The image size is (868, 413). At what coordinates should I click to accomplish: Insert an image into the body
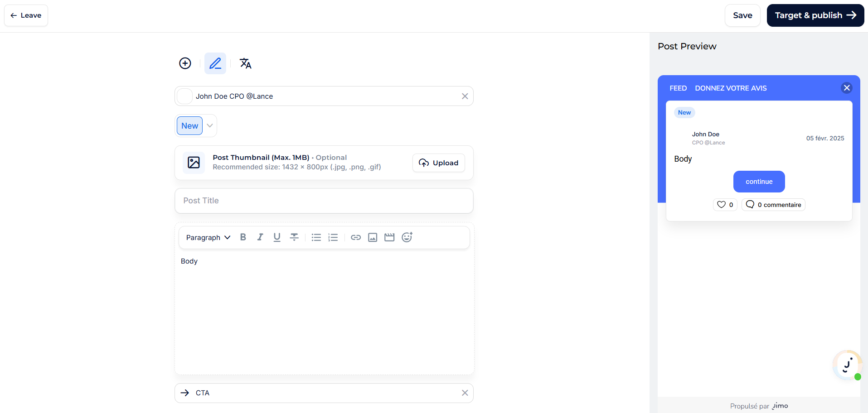click(373, 237)
